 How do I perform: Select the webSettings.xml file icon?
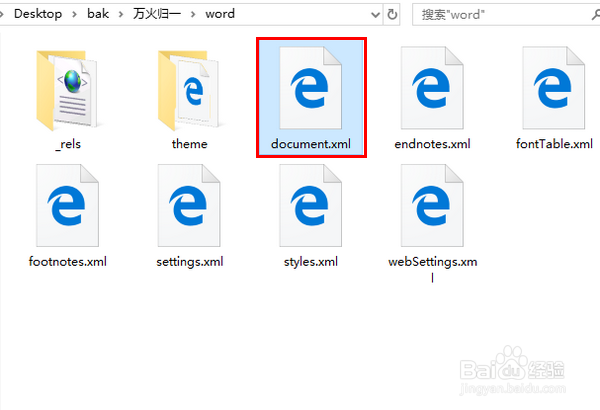[432, 206]
